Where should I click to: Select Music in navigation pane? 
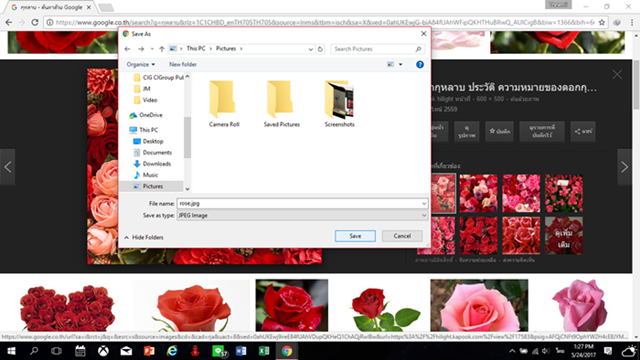pos(146,175)
